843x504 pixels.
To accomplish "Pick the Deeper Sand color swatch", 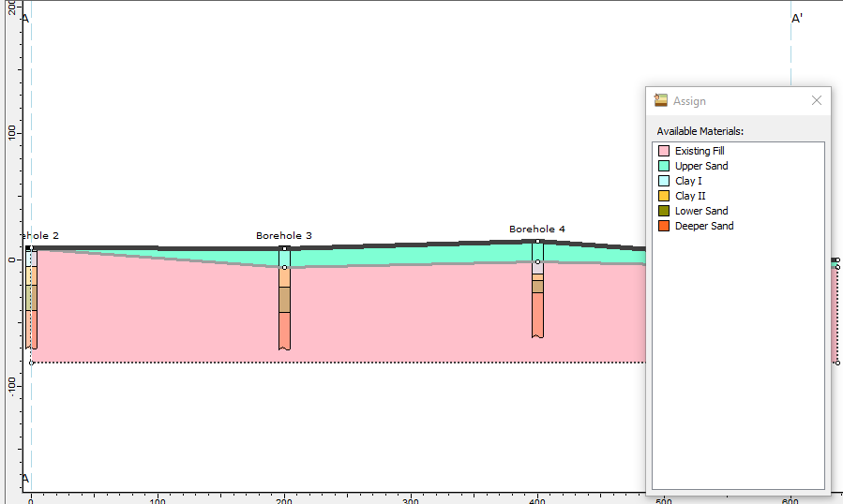I will click(664, 226).
